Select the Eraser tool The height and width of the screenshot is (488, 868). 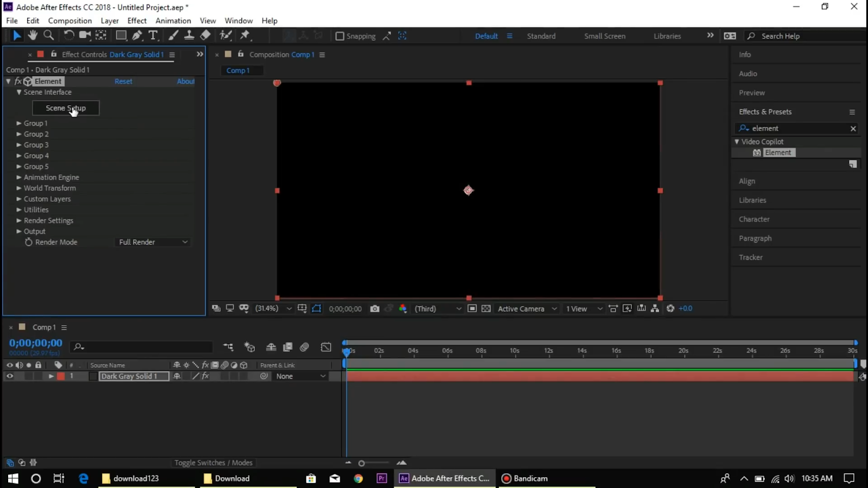pyautogui.click(x=205, y=35)
